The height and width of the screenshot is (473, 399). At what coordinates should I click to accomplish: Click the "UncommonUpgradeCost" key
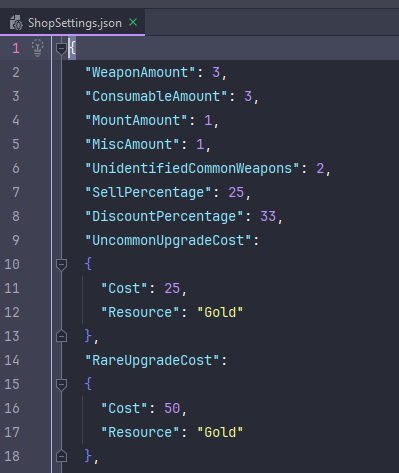pos(168,240)
